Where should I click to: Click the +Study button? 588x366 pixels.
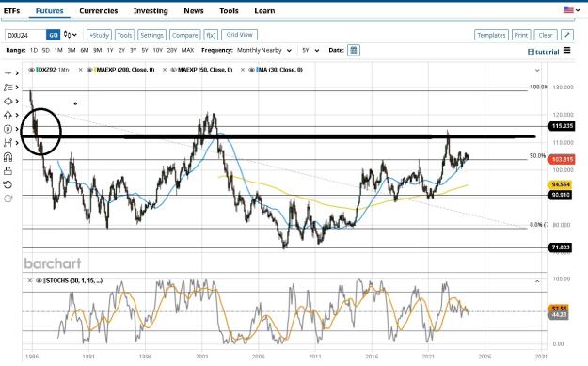(100, 35)
